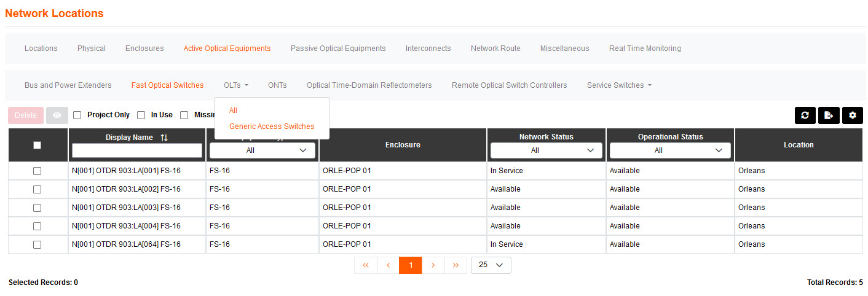
Task: Open Bus and Power Extenders subtab
Action: [68, 85]
